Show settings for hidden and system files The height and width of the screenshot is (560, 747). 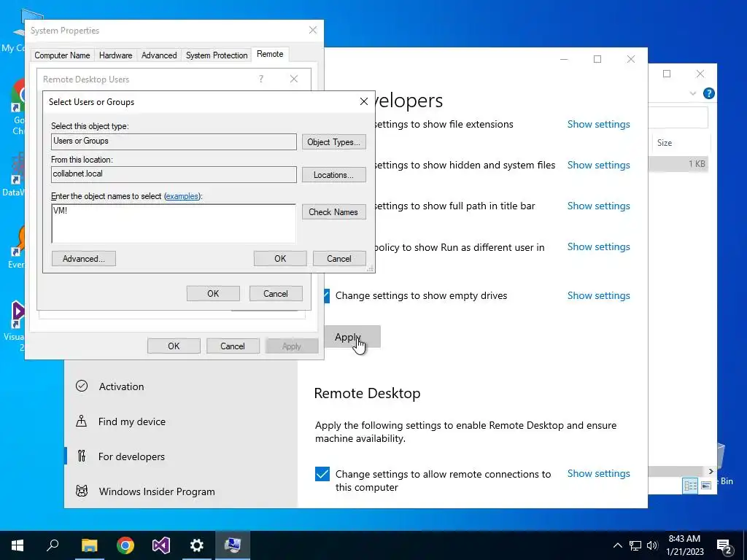[598, 166]
